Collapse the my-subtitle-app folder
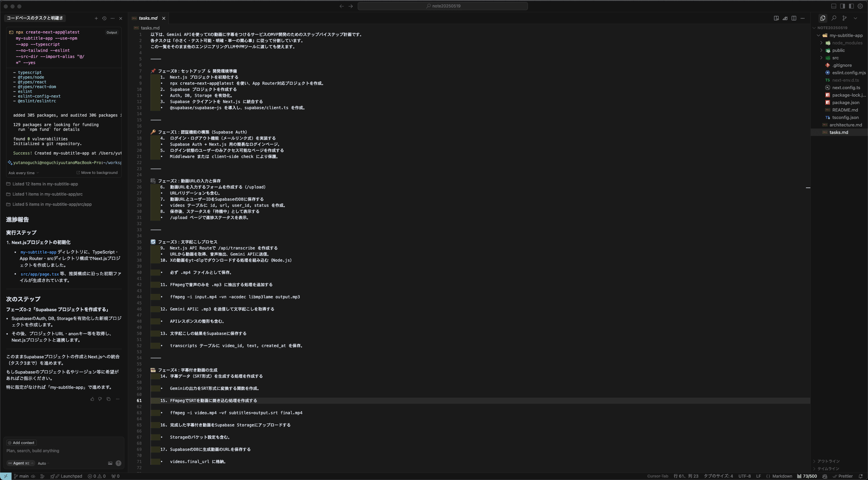Image resolution: width=868 pixels, height=480 pixels. click(839, 35)
